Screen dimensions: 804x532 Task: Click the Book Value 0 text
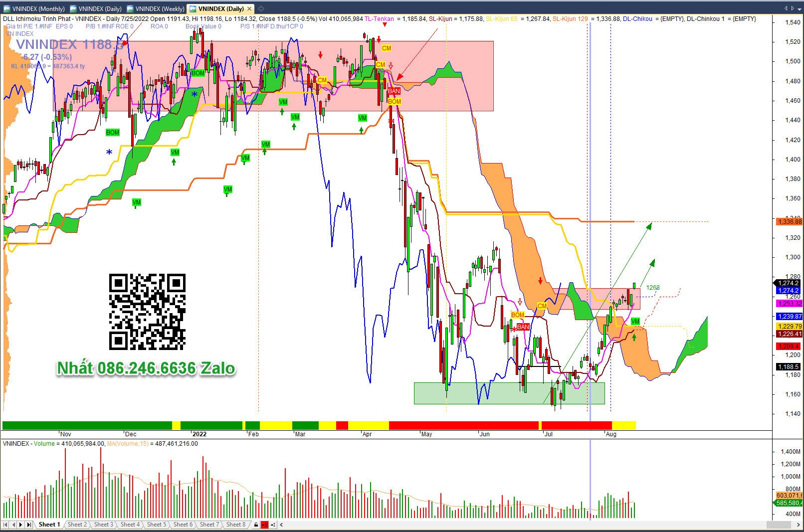click(x=203, y=26)
